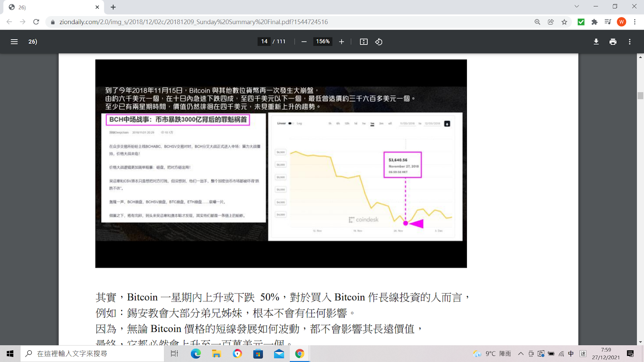
Task: Click the text line beginning 因為，無論 Bitcoin
Action: 259,329
